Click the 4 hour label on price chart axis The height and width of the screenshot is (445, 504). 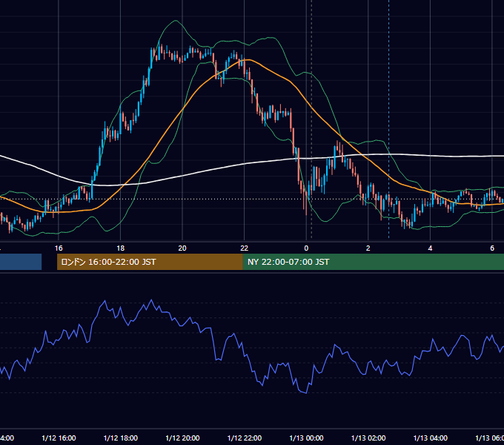(430, 248)
